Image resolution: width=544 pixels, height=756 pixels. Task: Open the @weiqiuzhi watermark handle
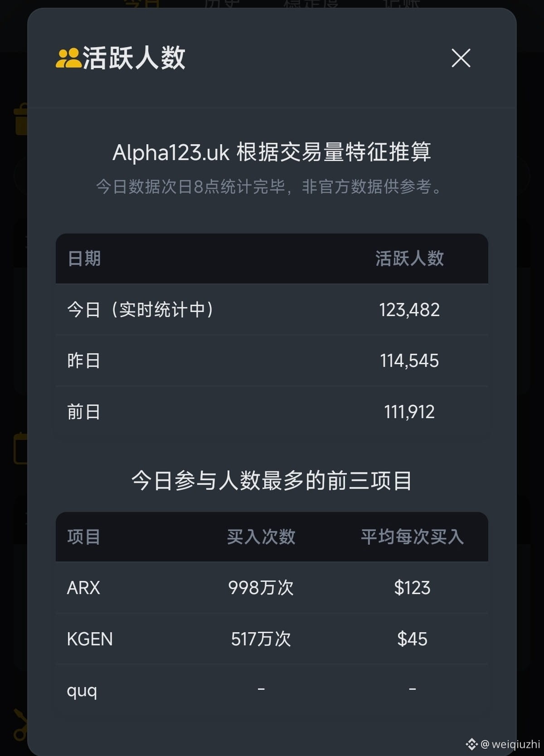click(510, 744)
